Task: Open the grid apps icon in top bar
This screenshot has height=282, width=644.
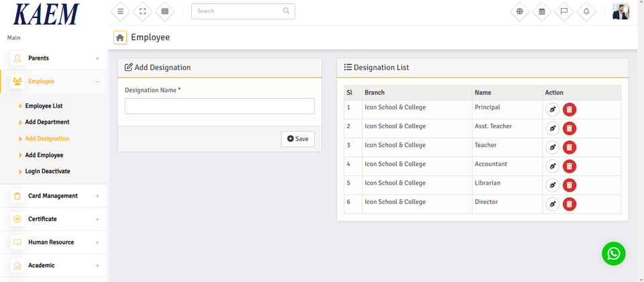Action: 164,11
